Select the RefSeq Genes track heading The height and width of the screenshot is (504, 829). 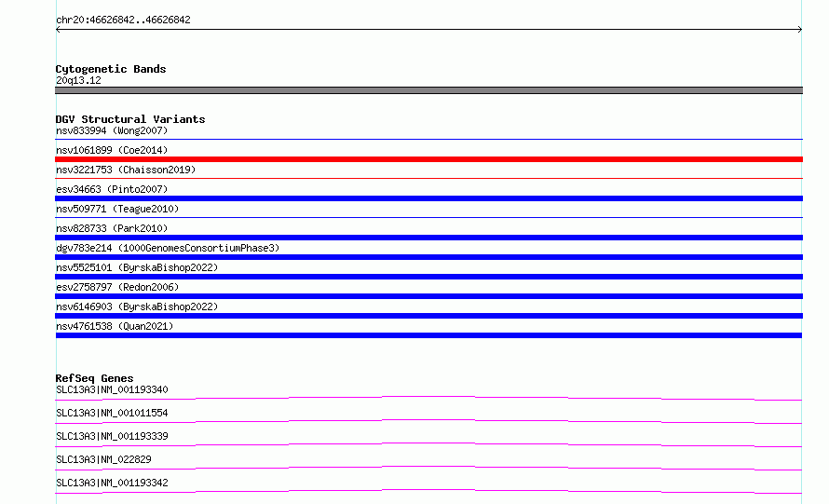tap(94, 378)
